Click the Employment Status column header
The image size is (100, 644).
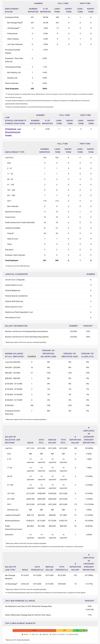12,10
